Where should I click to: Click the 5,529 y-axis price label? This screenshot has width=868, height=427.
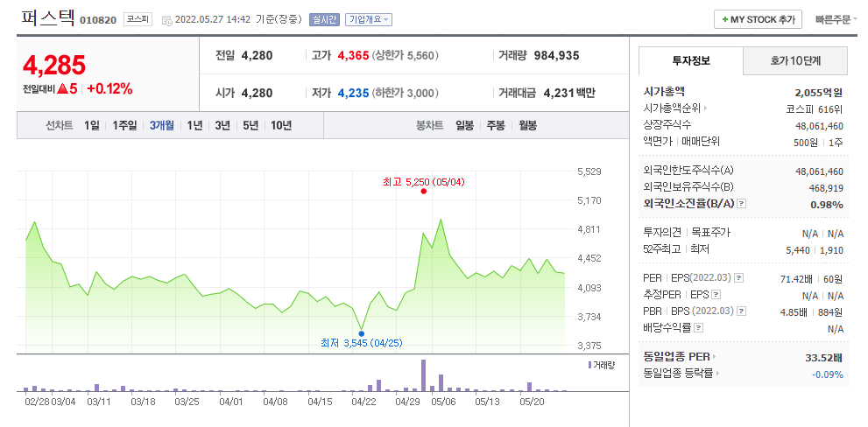click(x=589, y=171)
